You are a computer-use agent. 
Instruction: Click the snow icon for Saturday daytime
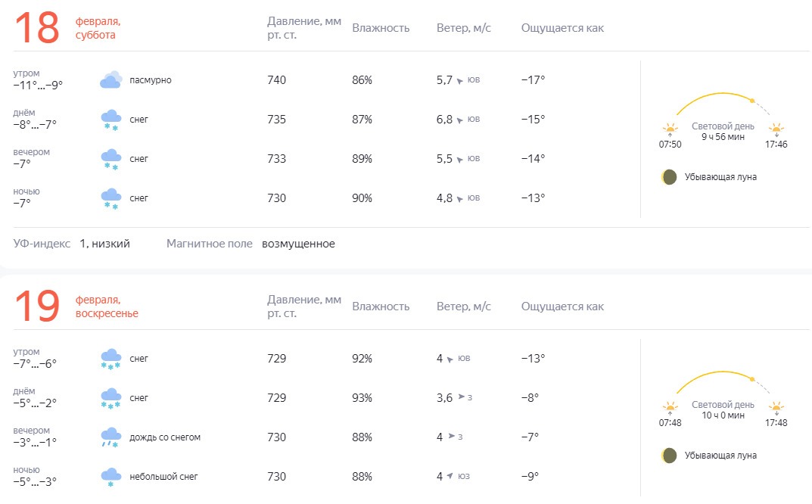coord(110,120)
